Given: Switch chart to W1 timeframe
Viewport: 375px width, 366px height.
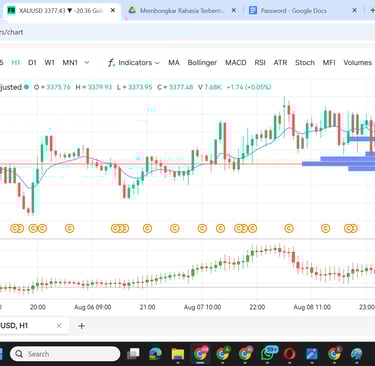Looking at the screenshot, I should coord(49,63).
